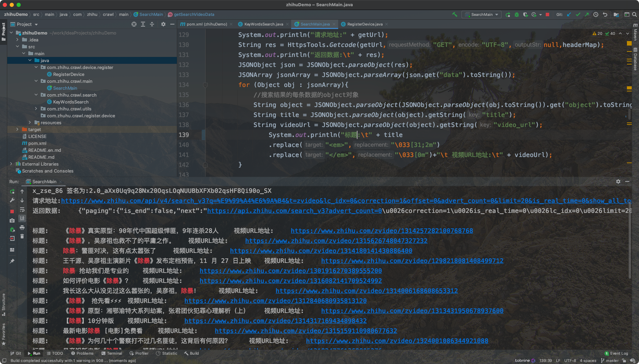Viewport: 639px width, 364px height.
Task: Switch to KeyWordsSearch.java editor tab
Action: (x=264, y=24)
